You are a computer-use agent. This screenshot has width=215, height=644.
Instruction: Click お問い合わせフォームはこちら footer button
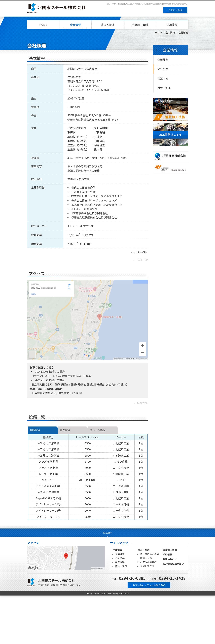[149, 585]
